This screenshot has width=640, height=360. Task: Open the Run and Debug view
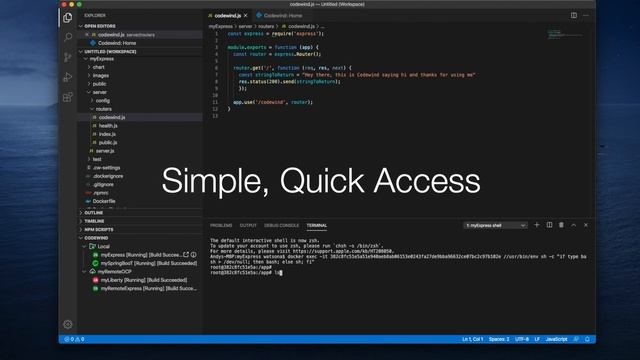point(68,77)
